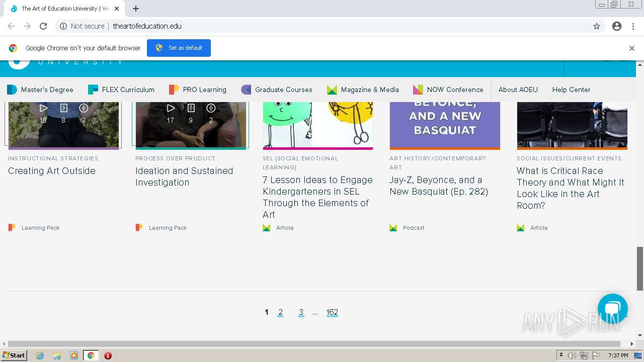Click Article icon under Critical Race Theory card

pos(521,228)
